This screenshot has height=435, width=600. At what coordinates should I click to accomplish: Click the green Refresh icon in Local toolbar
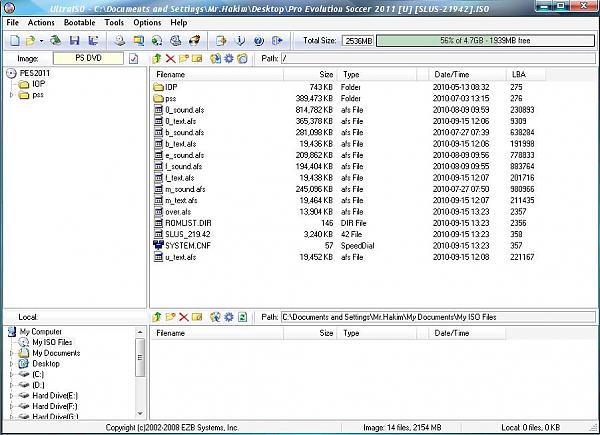tap(242, 317)
